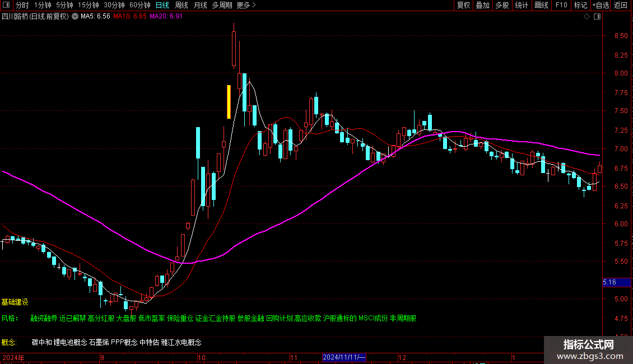Click the 证金汇金持股 style tag
Image resolution: width=633 pixels, height=364 pixels.
(216, 319)
